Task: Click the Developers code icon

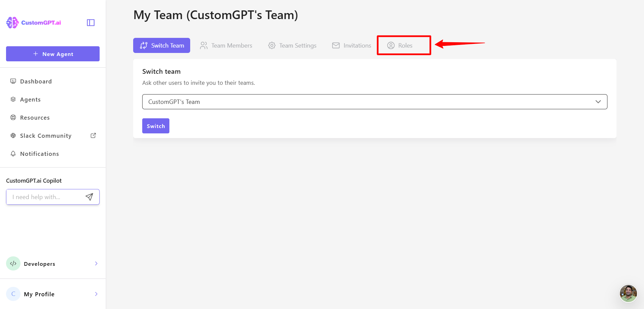Action: [x=13, y=263]
